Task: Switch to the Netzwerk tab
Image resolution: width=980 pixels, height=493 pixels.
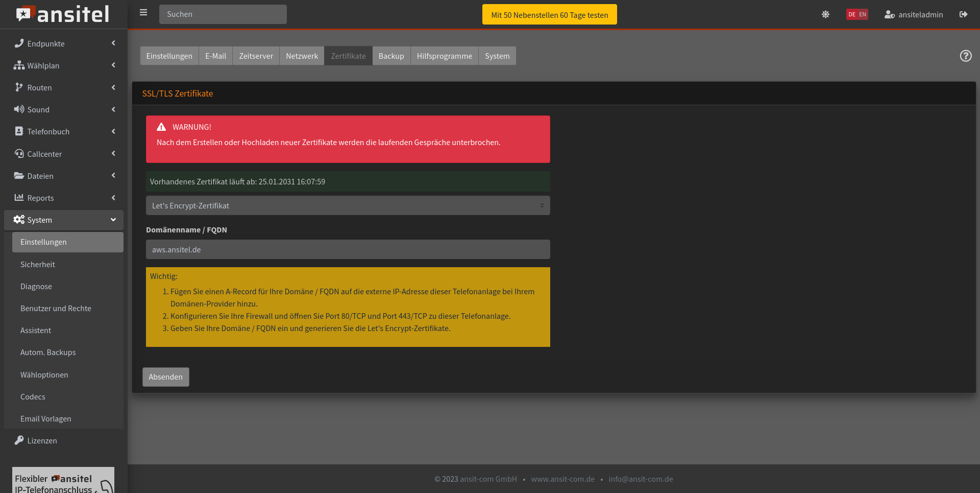Action: (x=302, y=56)
